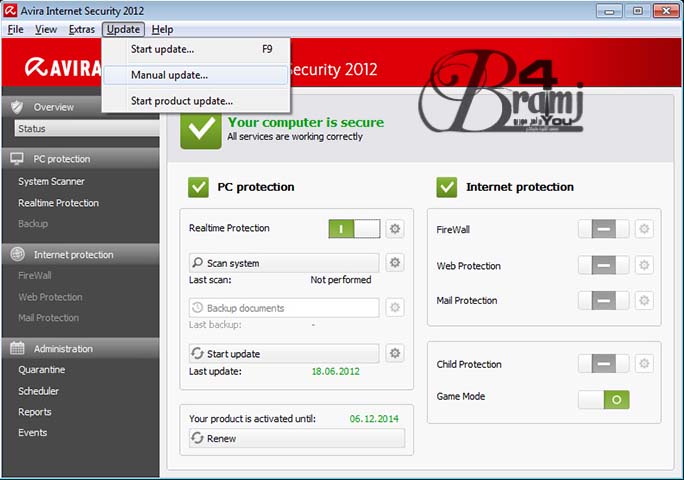The image size is (684, 480).
Task: Open settings gear next to Start update
Action: point(395,353)
